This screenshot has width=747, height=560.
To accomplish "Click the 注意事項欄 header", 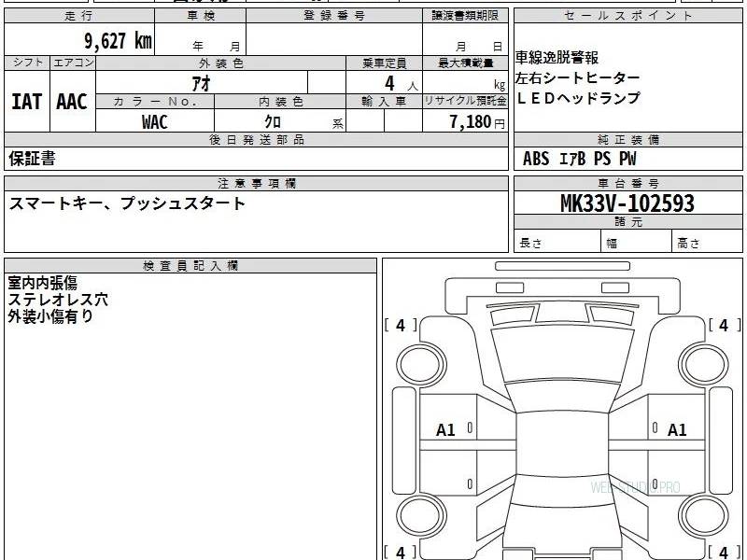I will [256, 183].
